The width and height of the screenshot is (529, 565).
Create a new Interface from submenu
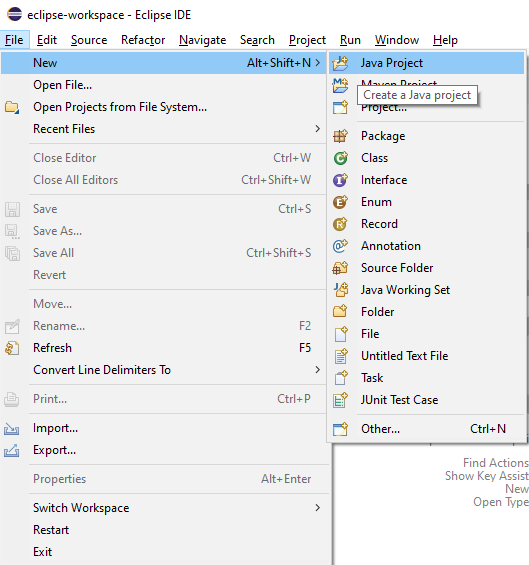pyautogui.click(x=427, y=180)
